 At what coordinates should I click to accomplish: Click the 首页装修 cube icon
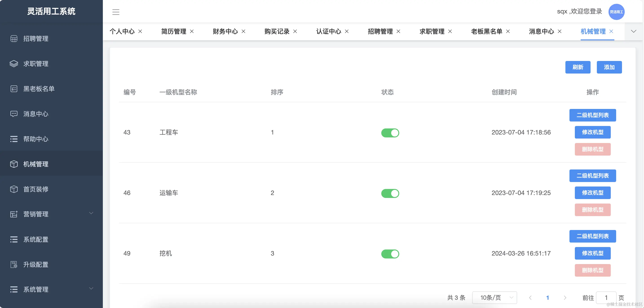point(14,189)
